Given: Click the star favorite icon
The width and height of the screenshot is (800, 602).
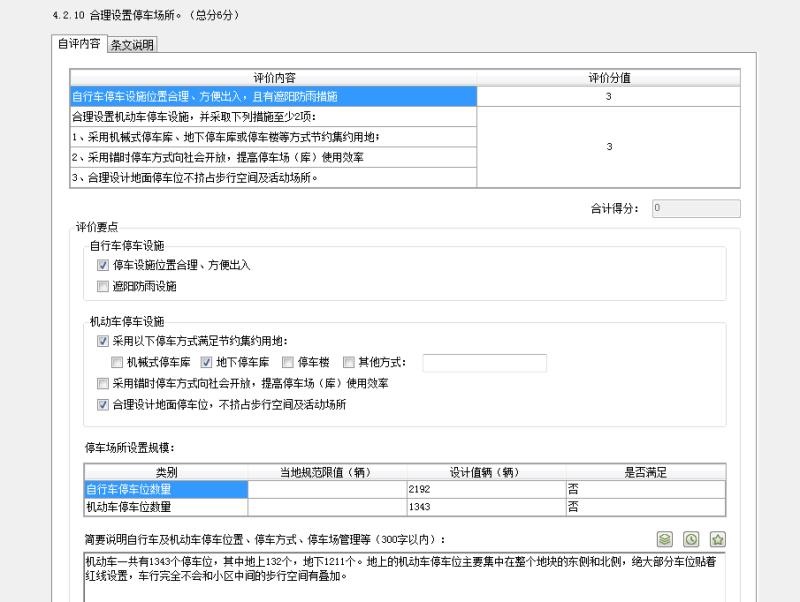Looking at the screenshot, I should pos(718,539).
